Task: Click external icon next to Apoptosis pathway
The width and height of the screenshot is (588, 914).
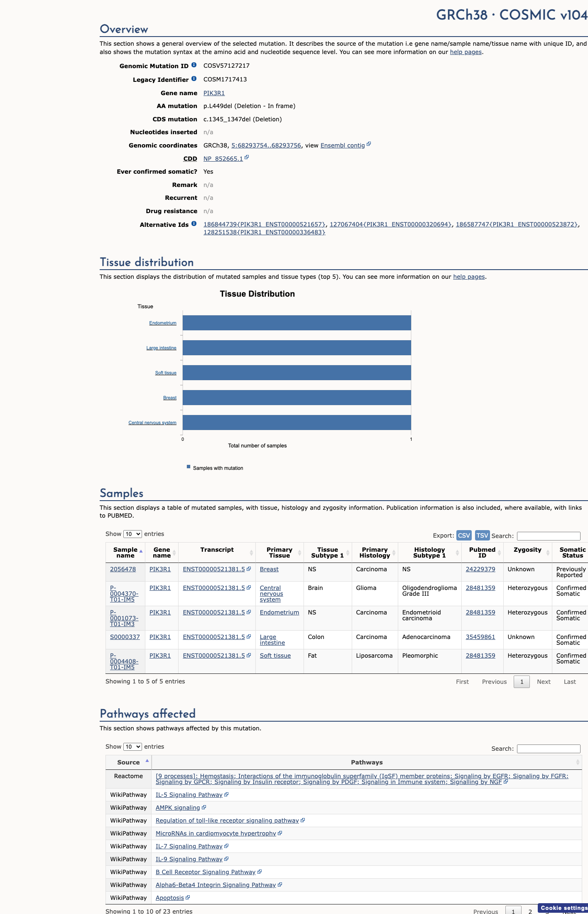Action: [188, 897]
